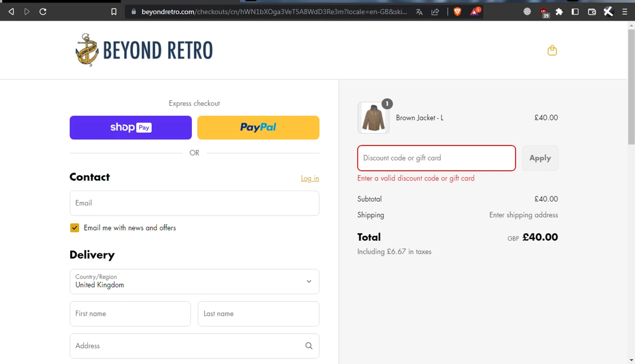Pay with the Shop Pay button
This screenshot has width=635, height=364.
(131, 128)
